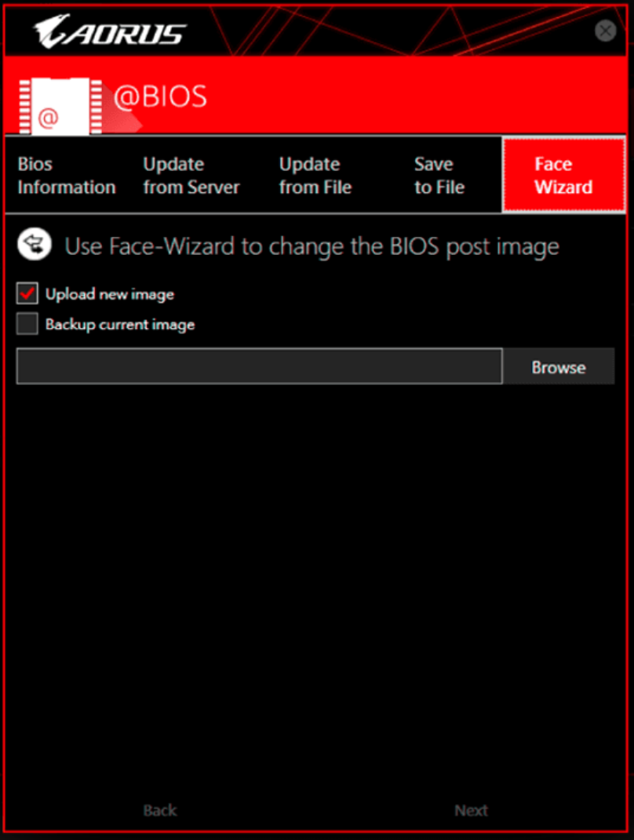Click the 'Use Face-Wizard to change the BIOS post image' heading
Image resolution: width=634 pixels, height=840 pixels.
(x=312, y=246)
